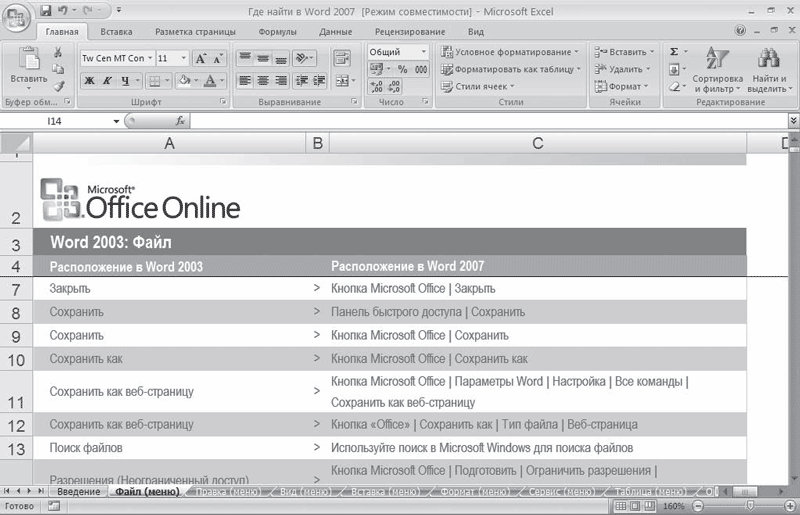Apply accounting number format
This screenshot has width=800, height=515.
tap(377, 69)
